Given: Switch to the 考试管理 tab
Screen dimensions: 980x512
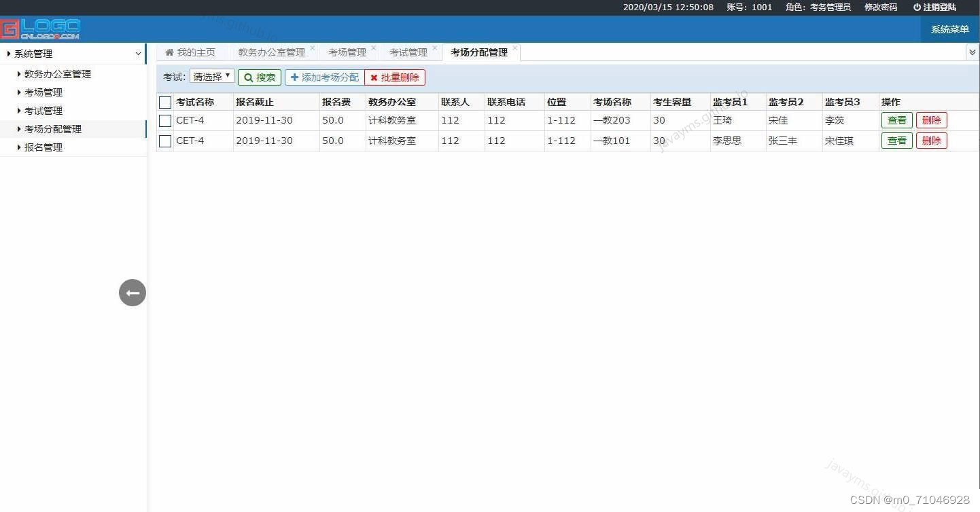Looking at the screenshot, I should click(x=408, y=52).
